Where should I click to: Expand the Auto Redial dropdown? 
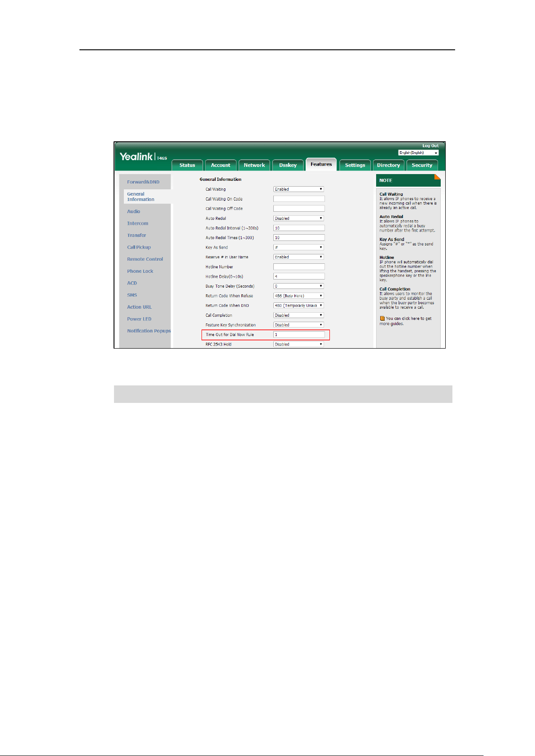pos(298,218)
